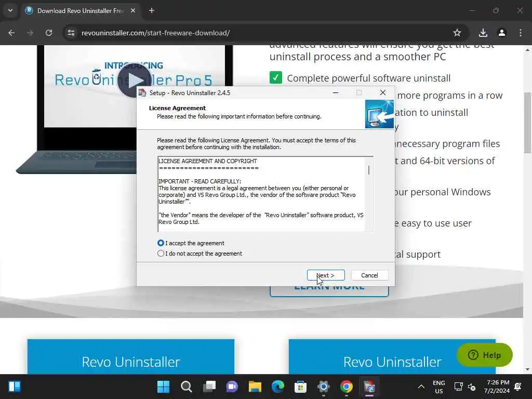Go back in Chrome browser
Viewport: 532px width, 399px height.
11,33
